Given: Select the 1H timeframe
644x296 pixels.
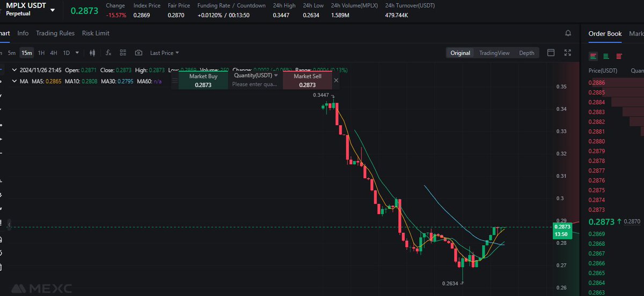Looking at the screenshot, I should point(41,53).
